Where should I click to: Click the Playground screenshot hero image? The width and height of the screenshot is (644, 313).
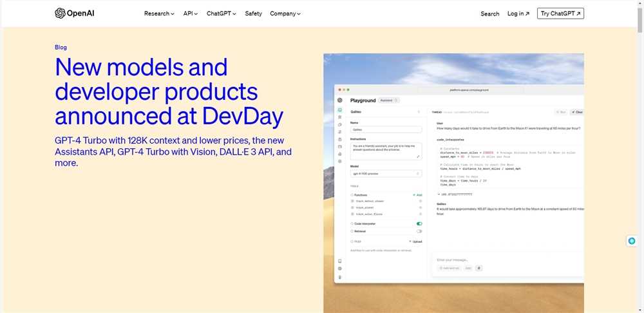[x=453, y=183]
